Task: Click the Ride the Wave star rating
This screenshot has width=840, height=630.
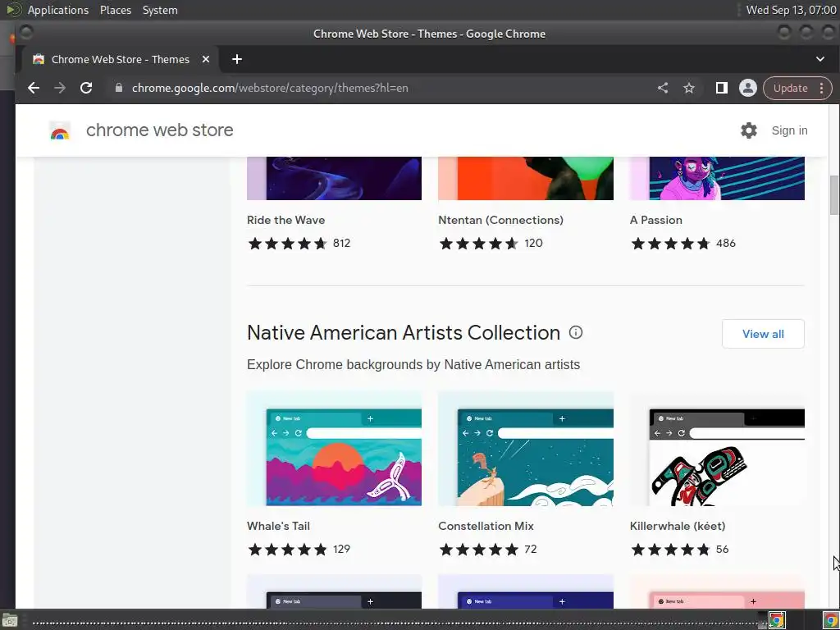Action: pos(287,244)
